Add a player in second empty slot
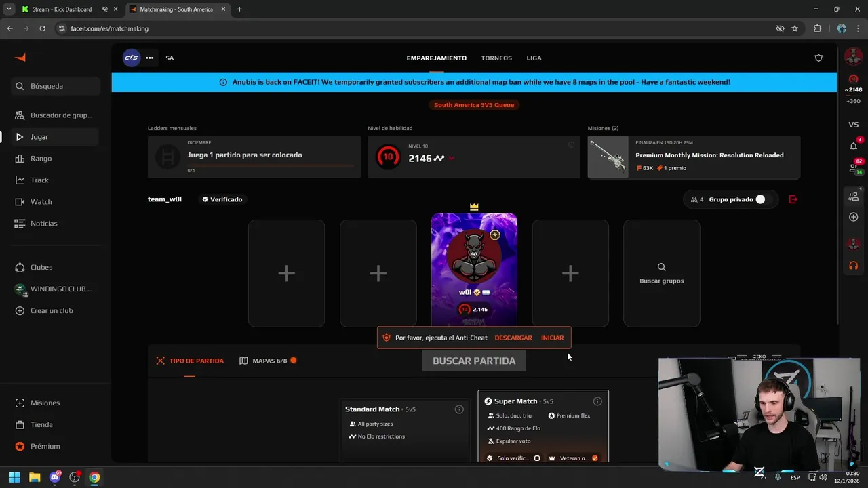The height and width of the screenshot is (488, 868). (x=378, y=273)
